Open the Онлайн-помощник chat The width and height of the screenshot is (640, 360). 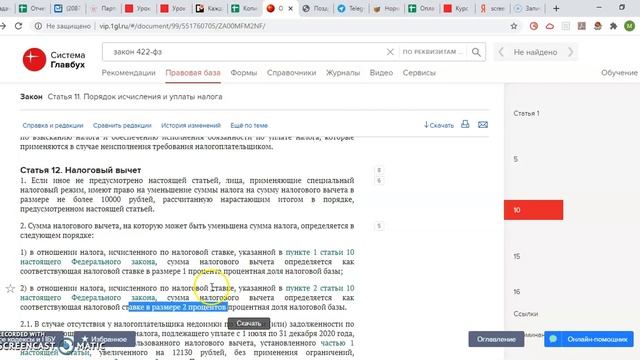tap(589, 339)
